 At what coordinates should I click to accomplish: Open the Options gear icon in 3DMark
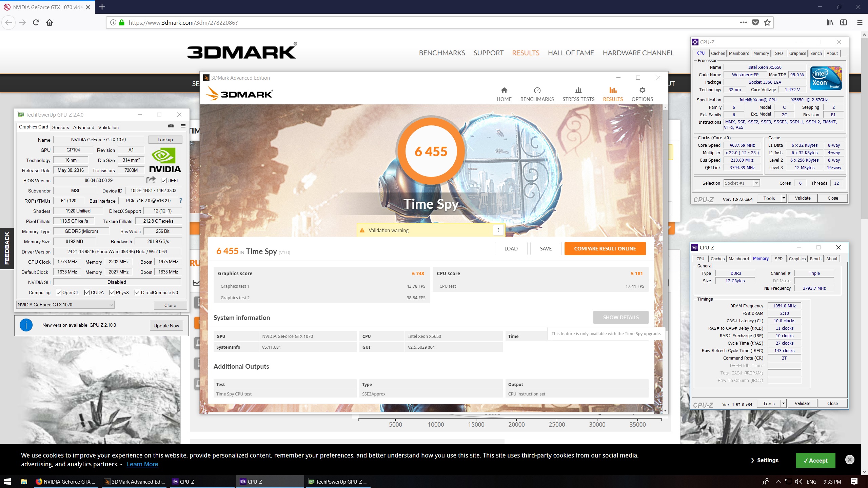(x=642, y=90)
